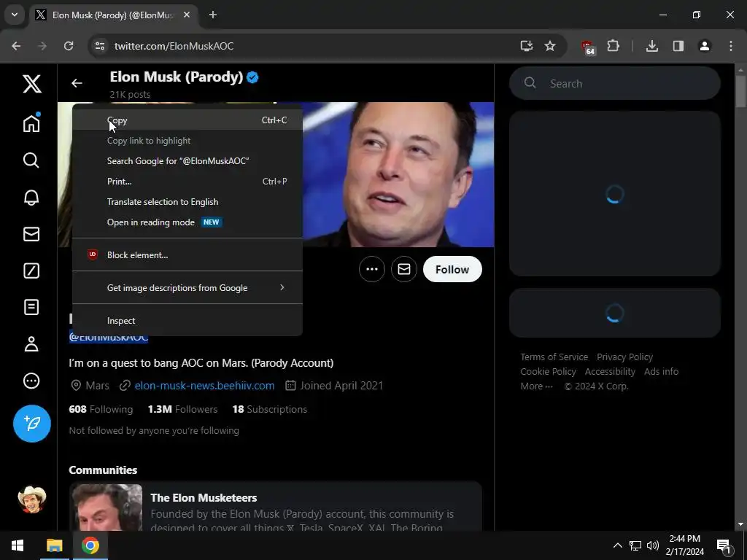The width and height of the screenshot is (747, 560).
Task: View 1.3M Followers list
Action: click(182, 409)
